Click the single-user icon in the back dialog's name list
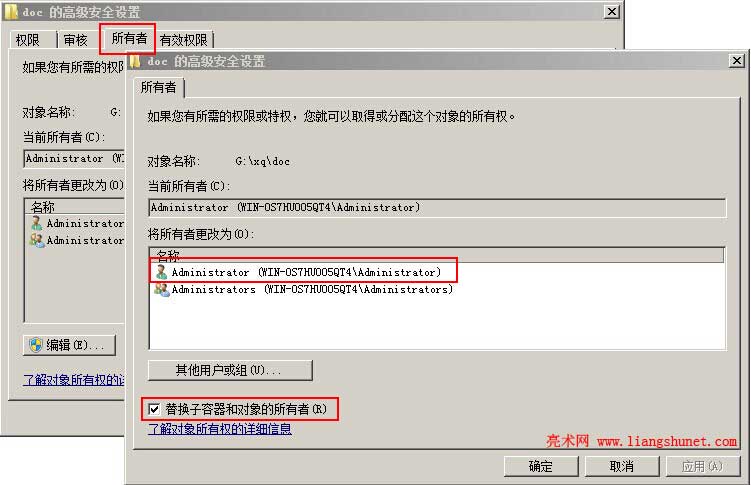 pos(36,223)
